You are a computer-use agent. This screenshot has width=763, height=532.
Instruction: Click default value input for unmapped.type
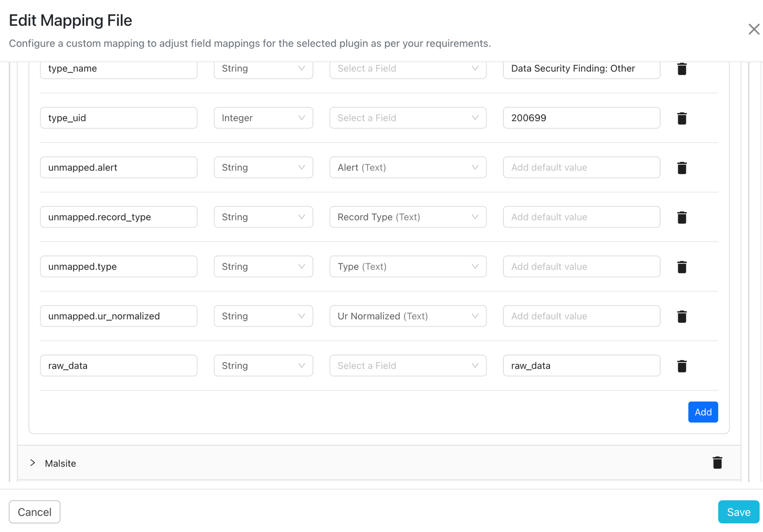click(582, 266)
